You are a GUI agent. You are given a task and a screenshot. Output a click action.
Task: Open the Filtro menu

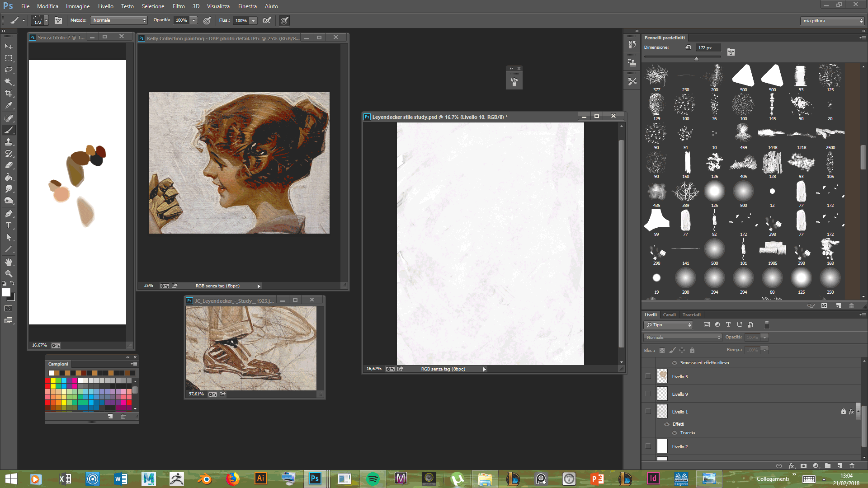click(x=179, y=6)
